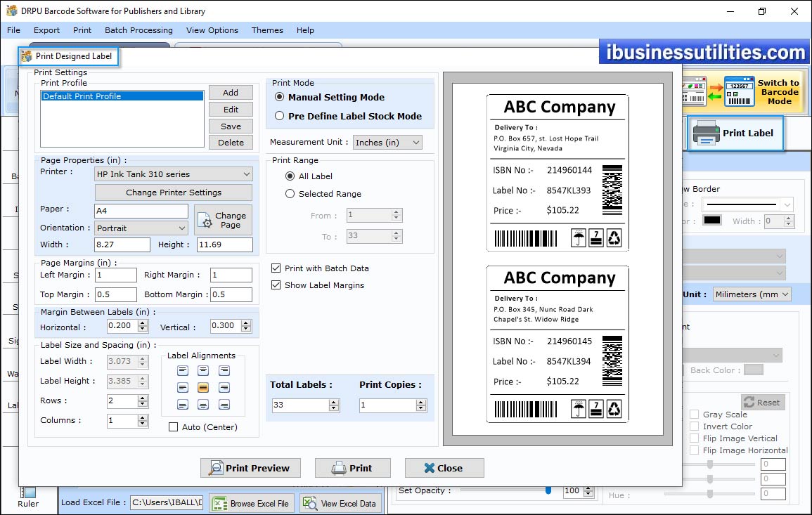Open border line style dropdown
The height and width of the screenshot is (515, 812).
747,204
